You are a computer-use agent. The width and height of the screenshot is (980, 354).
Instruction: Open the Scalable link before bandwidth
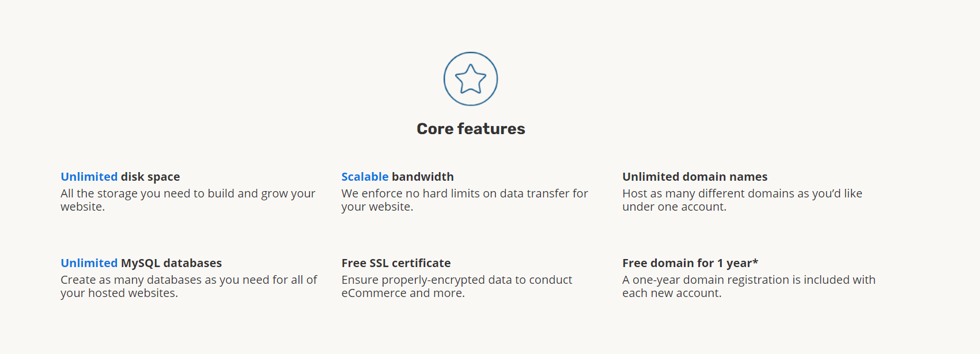(x=365, y=177)
